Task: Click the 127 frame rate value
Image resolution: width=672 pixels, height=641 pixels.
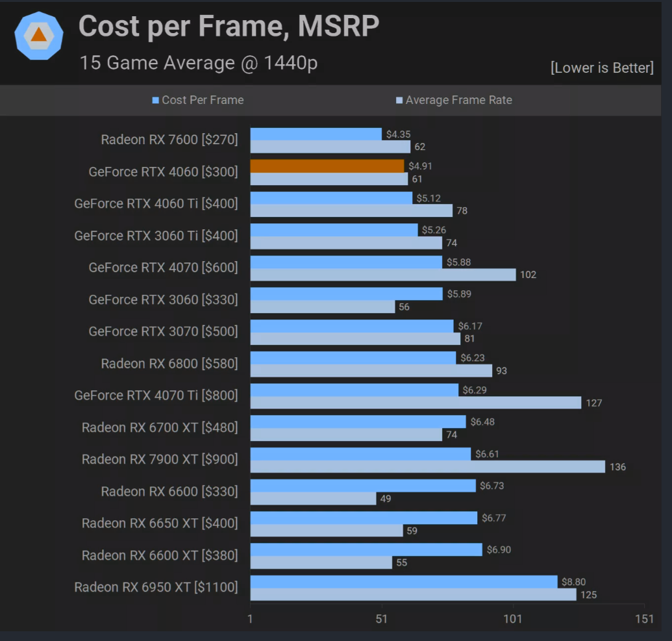Action: click(593, 403)
